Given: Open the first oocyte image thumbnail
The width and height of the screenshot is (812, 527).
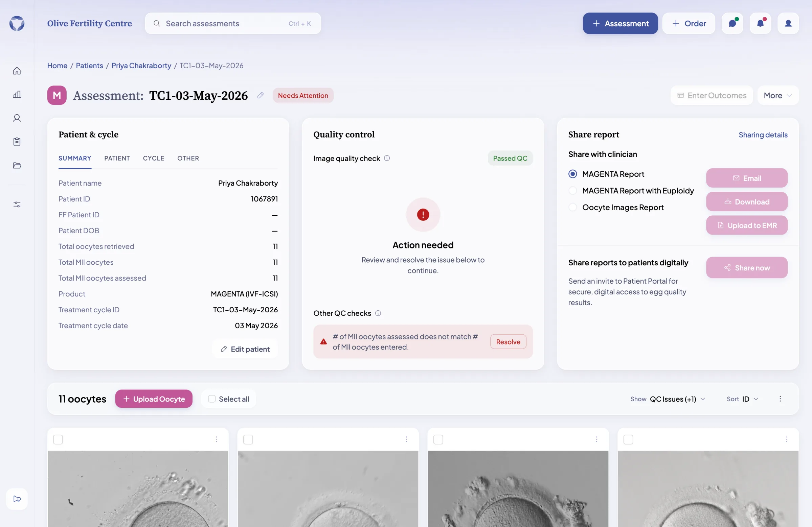Looking at the screenshot, I should click(x=138, y=489).
